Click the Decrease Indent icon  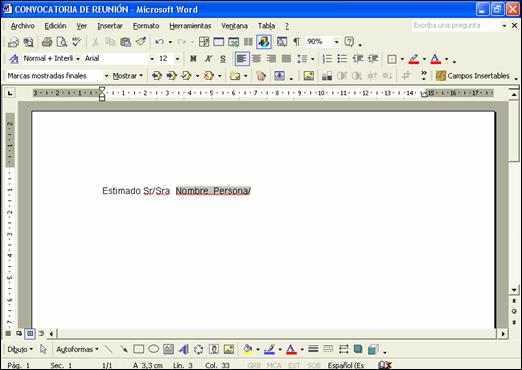tap(358, 59)
